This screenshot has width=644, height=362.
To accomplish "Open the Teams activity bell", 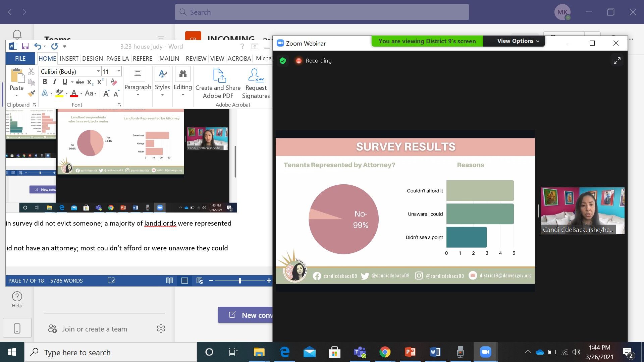I will coord(17,35).
